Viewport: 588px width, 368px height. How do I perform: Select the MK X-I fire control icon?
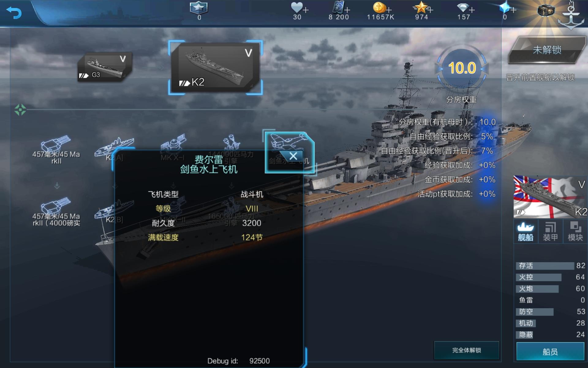point(173,143)
